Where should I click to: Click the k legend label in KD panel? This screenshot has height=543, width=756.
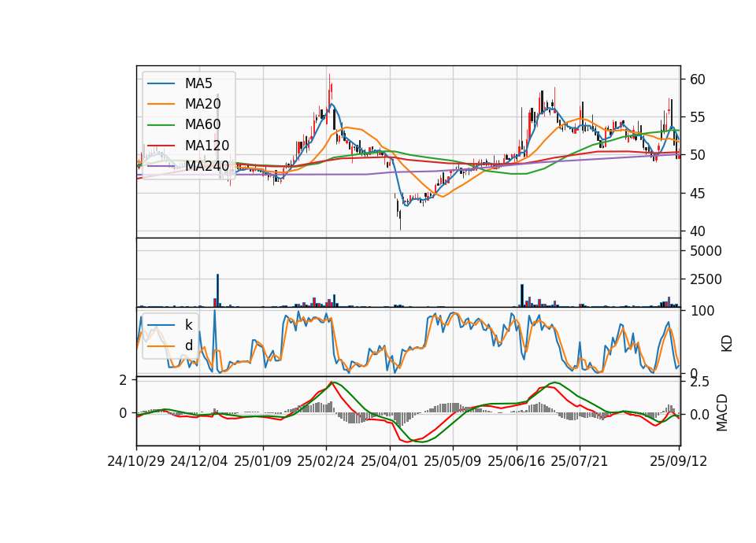(189, 325)
